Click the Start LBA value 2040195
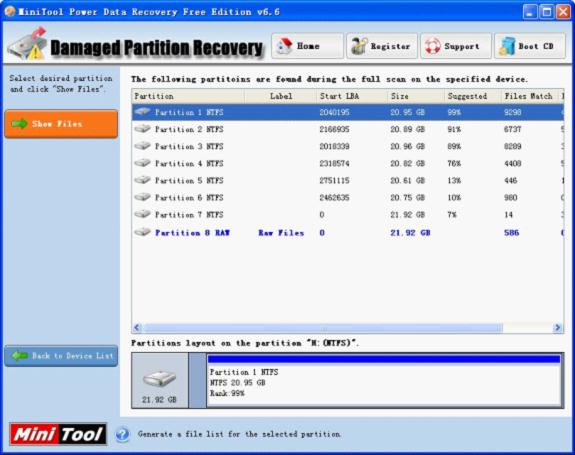 (334, 112)
